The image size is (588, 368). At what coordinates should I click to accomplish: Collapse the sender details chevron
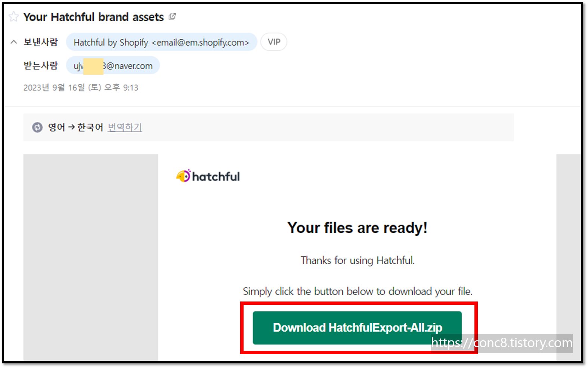pos(14,42)
